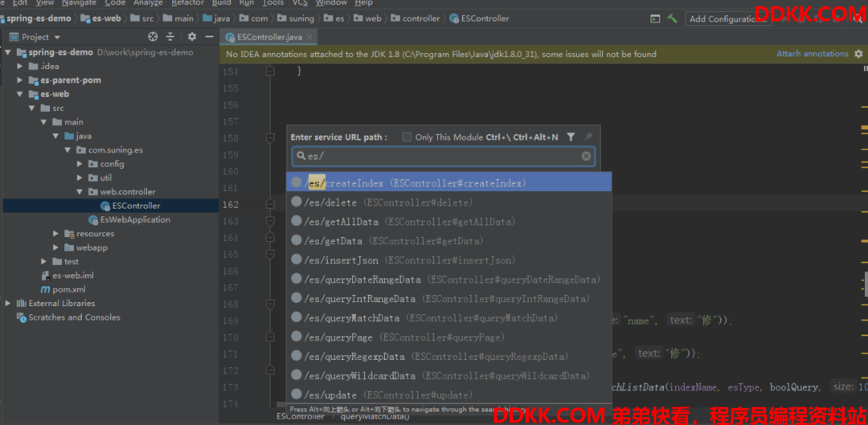Collapse the src folder
868x425 pixels.
(x=32, y=108)
